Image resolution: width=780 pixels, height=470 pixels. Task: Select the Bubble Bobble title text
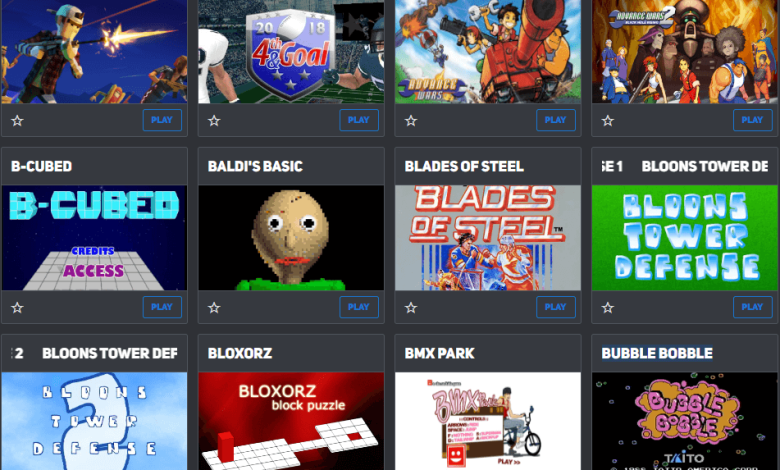657,353
